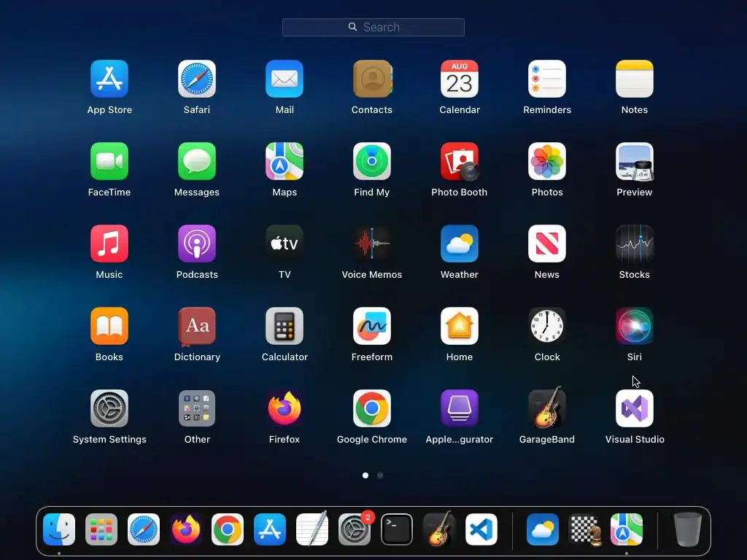Viewport: 747px width, 560px height.
Task: Open Firefox from the Dock
Action: pyautogui.click(x=186, y=529)
